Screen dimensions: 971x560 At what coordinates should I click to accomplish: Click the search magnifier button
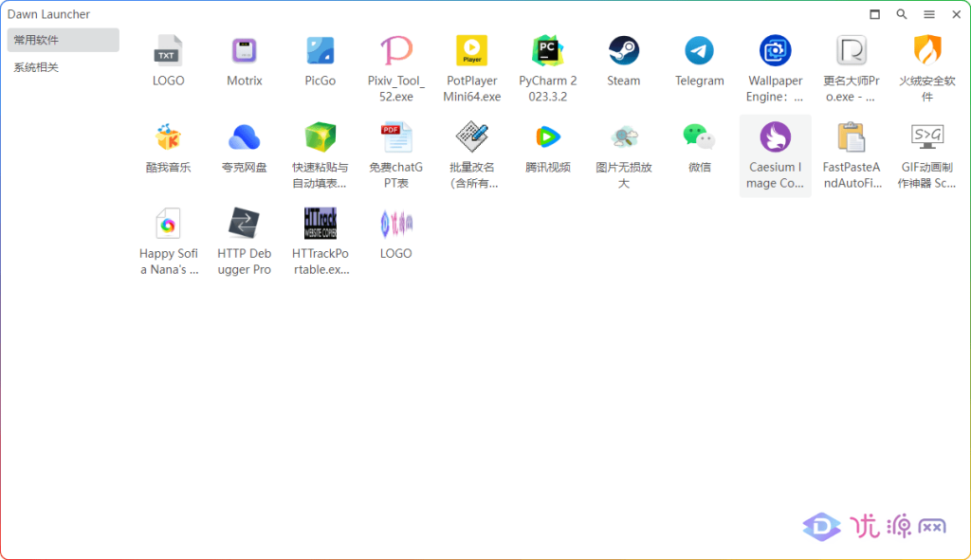coord(902,14)
